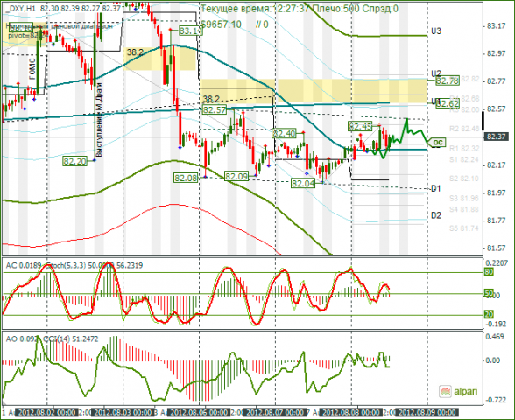
Task: Click the S1 82.24 pivot level
Action: pos(464,159)
